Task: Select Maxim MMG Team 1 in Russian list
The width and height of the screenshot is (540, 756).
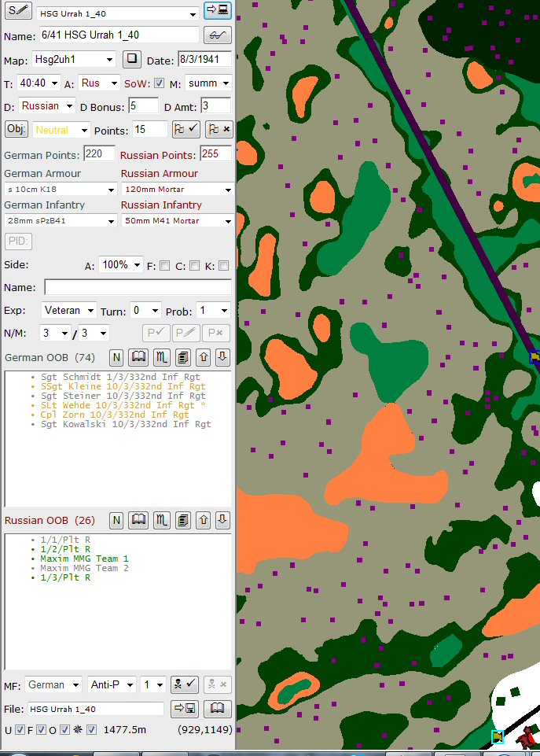Action: 84,559
